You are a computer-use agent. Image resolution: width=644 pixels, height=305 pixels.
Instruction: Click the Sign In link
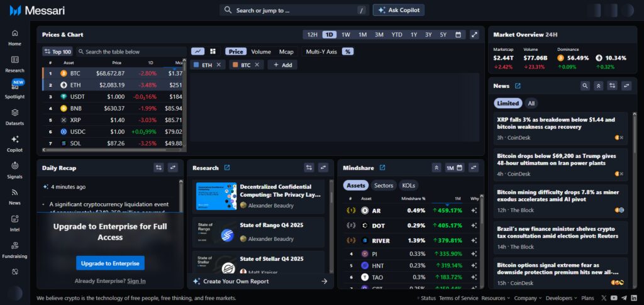coord(136,280)
